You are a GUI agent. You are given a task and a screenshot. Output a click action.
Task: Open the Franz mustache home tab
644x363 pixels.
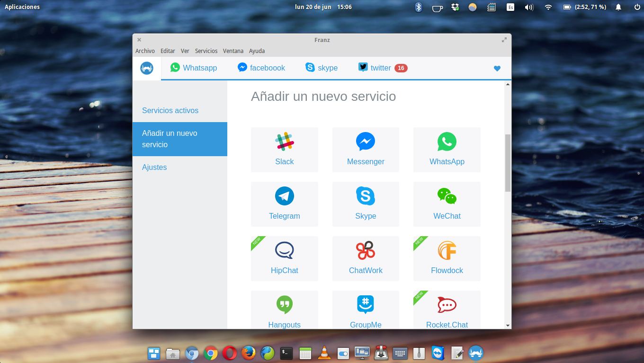coord(147,68)
